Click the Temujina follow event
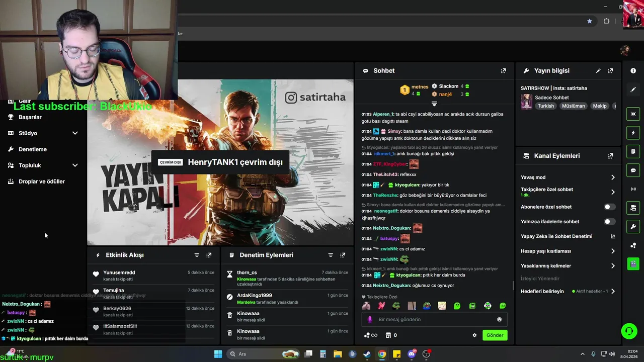Image resolution: width=644 pixels, height=362 pixels. [153, 293]
